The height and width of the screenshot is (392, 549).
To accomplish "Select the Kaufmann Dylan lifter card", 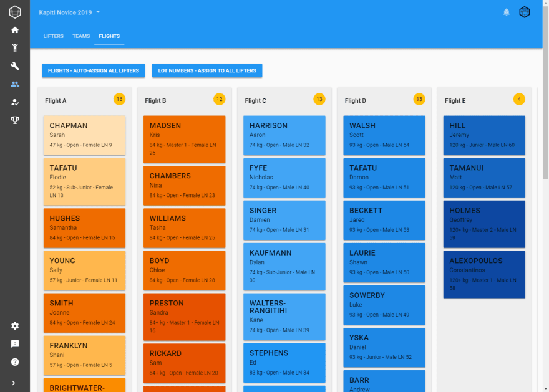I will point(284,267).
